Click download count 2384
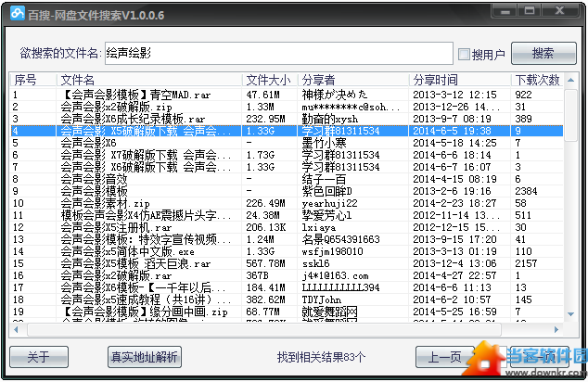This screenshot has width=588, height=382. pos(526,191)
